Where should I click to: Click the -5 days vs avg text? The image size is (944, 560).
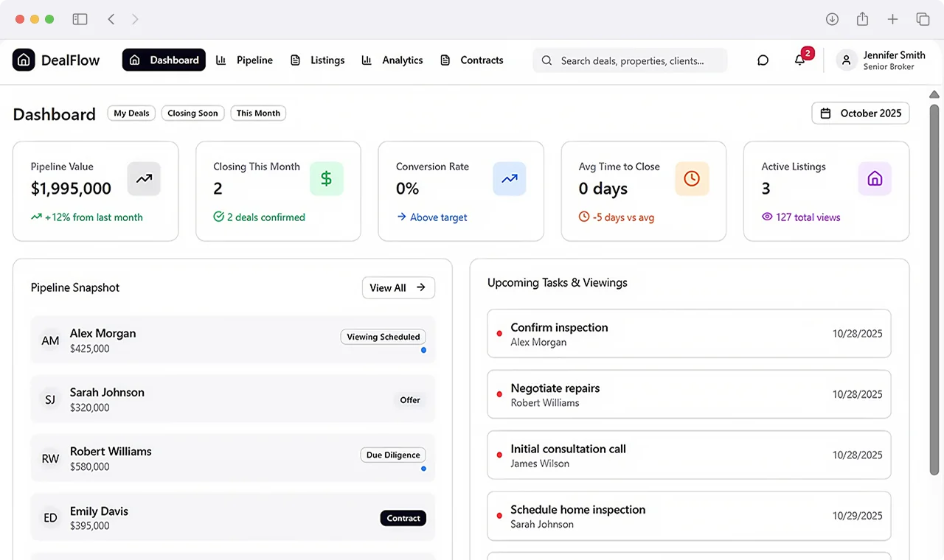click(x=623, y=217)
